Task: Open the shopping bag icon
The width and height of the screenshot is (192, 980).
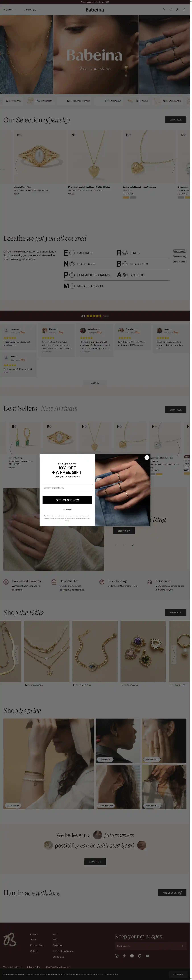Action: click(x=184, y=10)
